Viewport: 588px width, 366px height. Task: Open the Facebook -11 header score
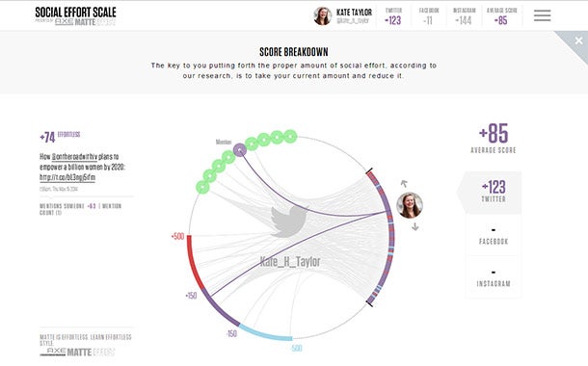pos(429,16)
